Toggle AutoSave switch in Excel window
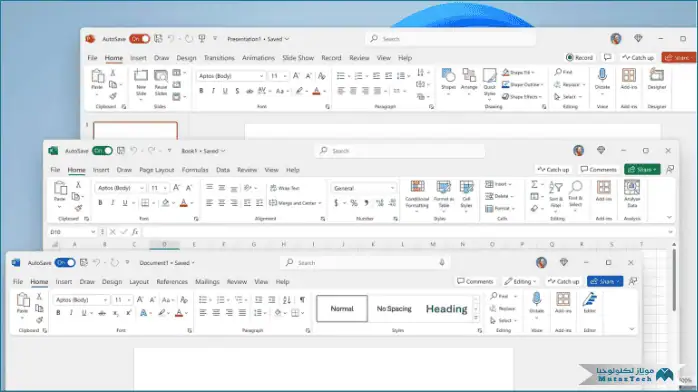This screenshot has height=392, width=698. (x=102, y=151)
